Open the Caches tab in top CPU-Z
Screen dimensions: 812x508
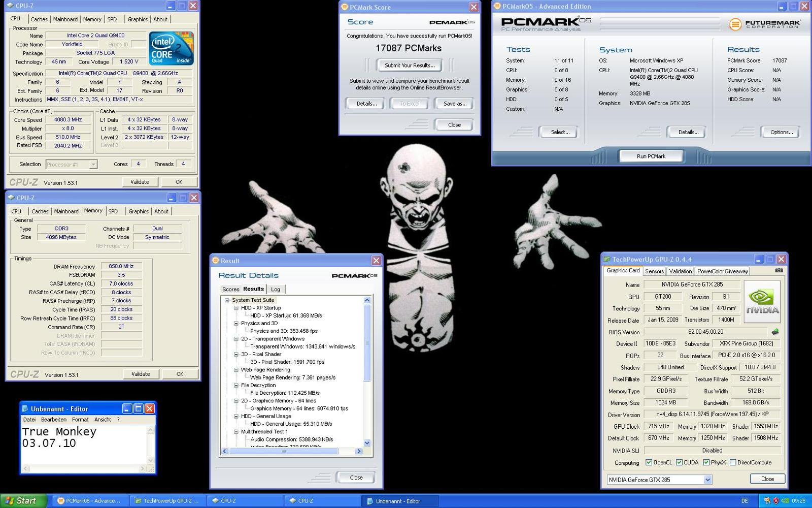point(39,19)
